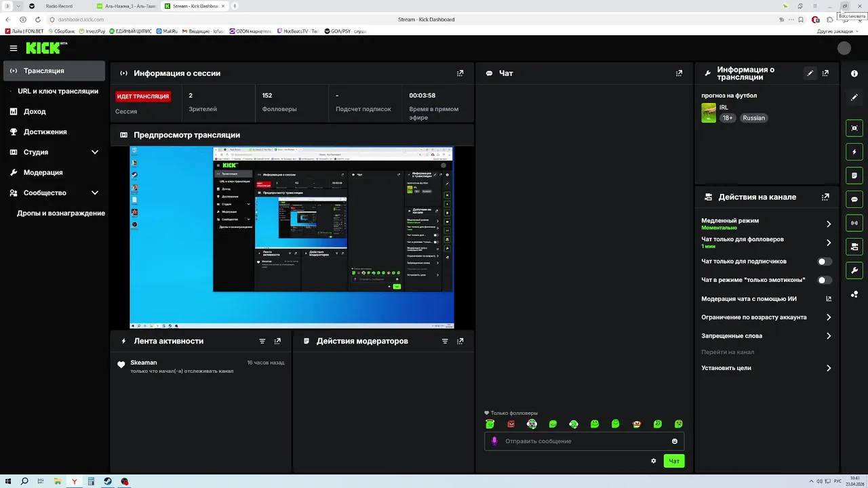This screenshot has width=868, height=488.
Task: Open the hamburger menu beside Kick logo
Action: [14, 48]
